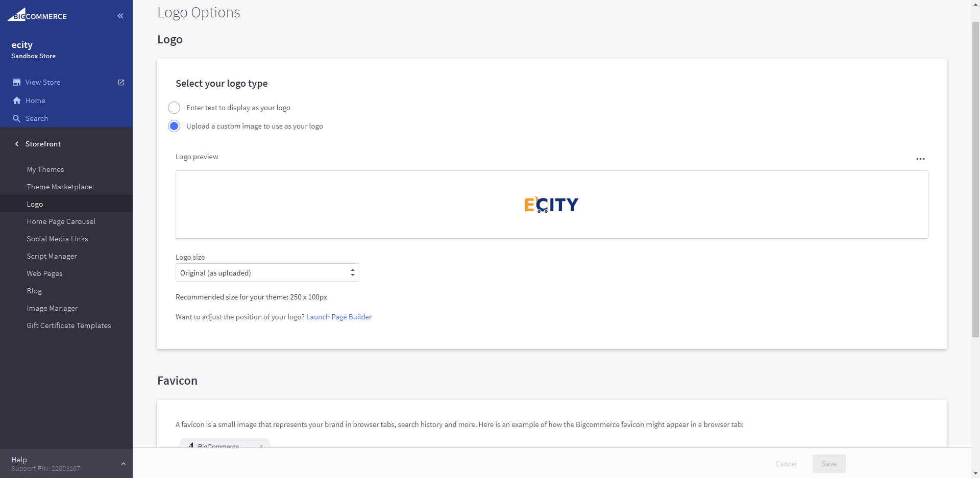Image resolution: width=980 pixels, height=478 pixels.
Task: Click the Home house icon
Action: coord(17,100)
